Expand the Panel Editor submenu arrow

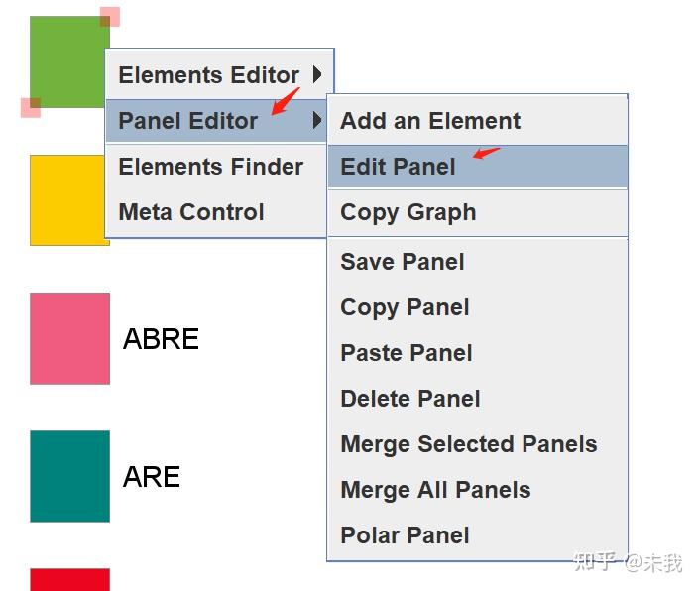pos(317,121)
